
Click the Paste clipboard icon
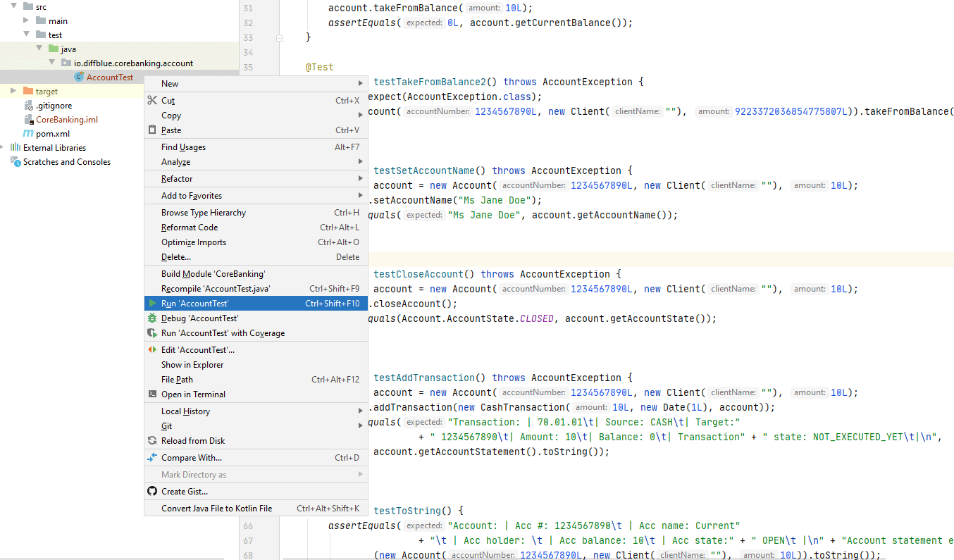coord(151,130)
